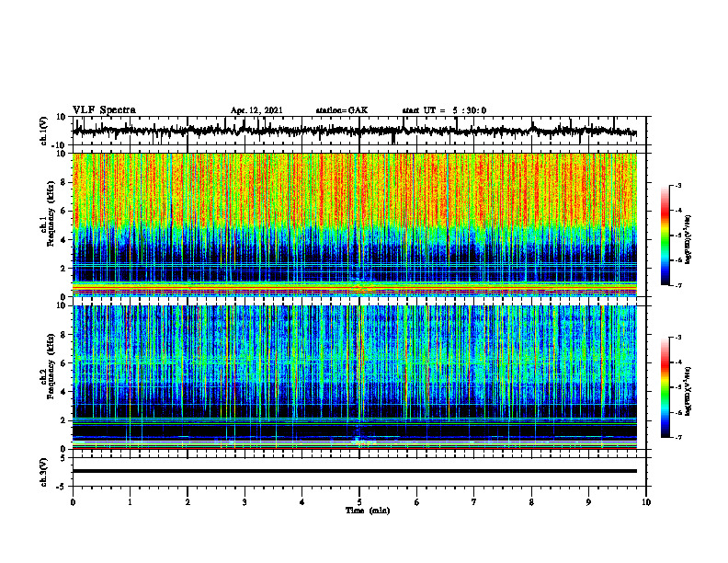Click the ch.1(V) waveform trace panel
Screen dimensions: 728x563
(x=358, y=131)
